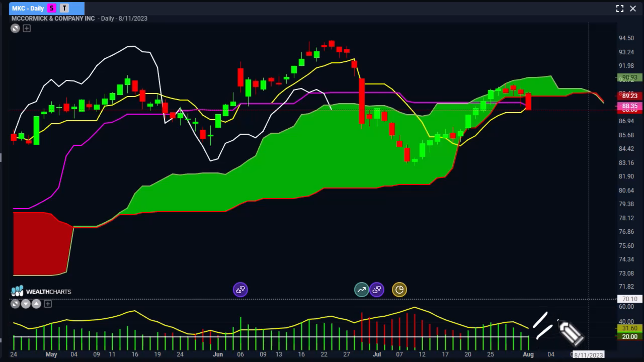
Task: Click the Aug label on time axis
Action: (x=528, y=354)
